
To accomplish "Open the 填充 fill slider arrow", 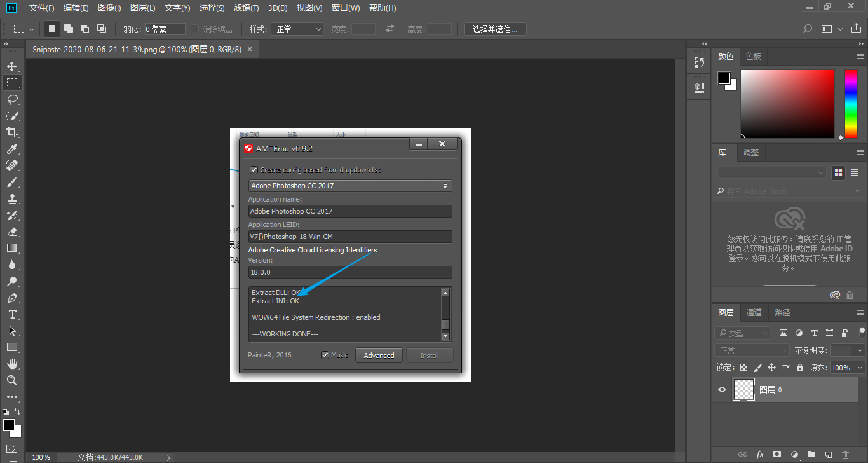I will pyautogui.click(x=860, y=368).
